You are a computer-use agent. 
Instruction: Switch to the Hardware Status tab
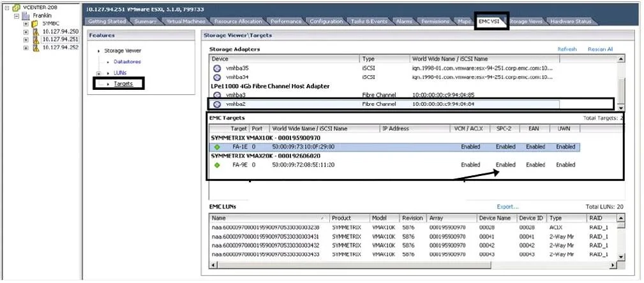(571, 21)
